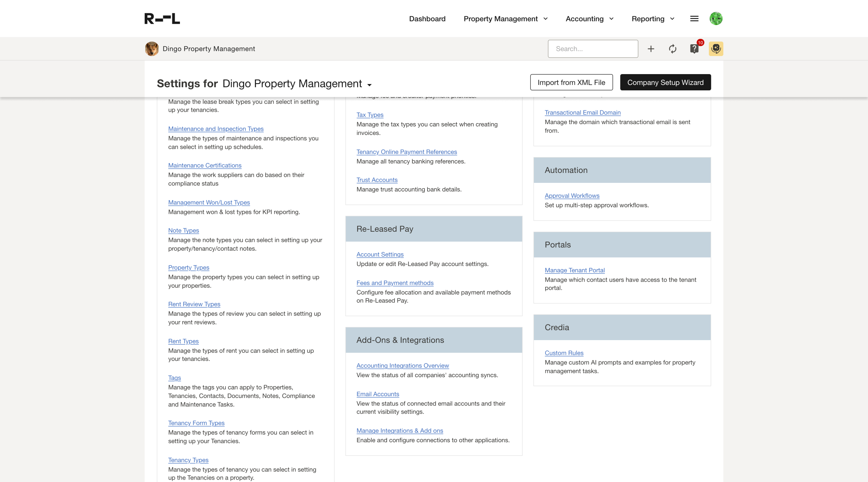Launch the Company Setup Wizard
868x482 pixels.
tap(665, 83)
